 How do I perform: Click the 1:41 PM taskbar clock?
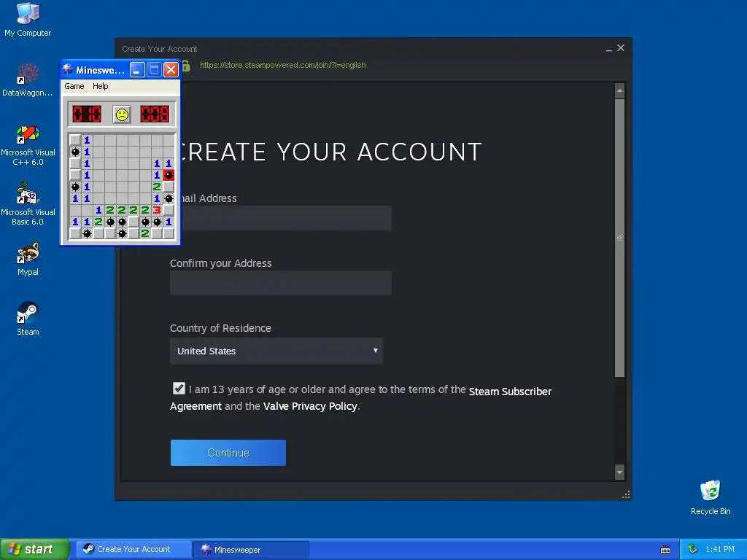point(720,550)
